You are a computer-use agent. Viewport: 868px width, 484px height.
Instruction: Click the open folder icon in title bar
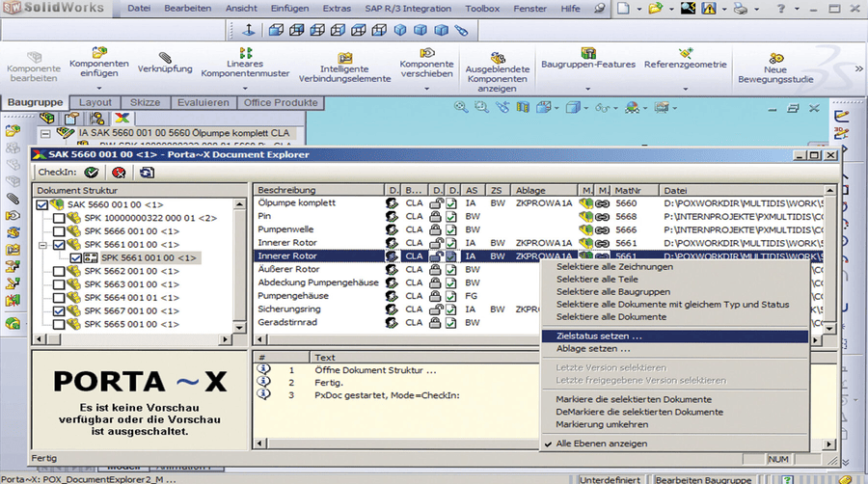(x=656, y=9)
